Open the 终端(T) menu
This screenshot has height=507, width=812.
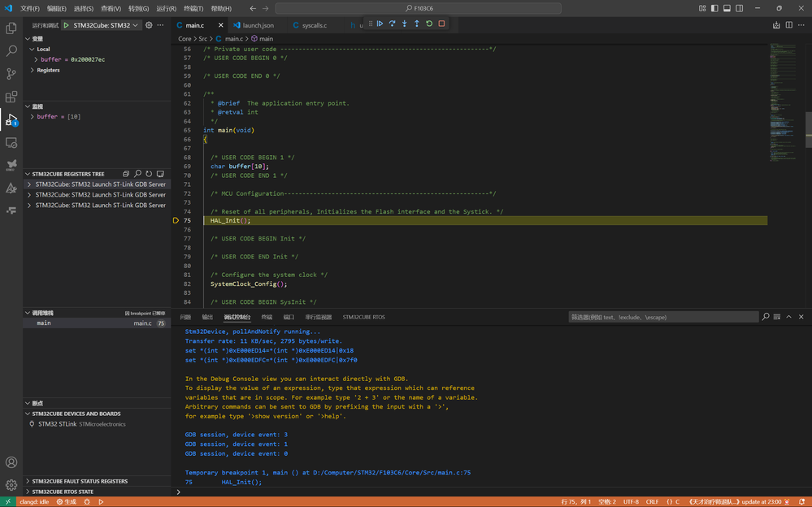pos(193,8)
